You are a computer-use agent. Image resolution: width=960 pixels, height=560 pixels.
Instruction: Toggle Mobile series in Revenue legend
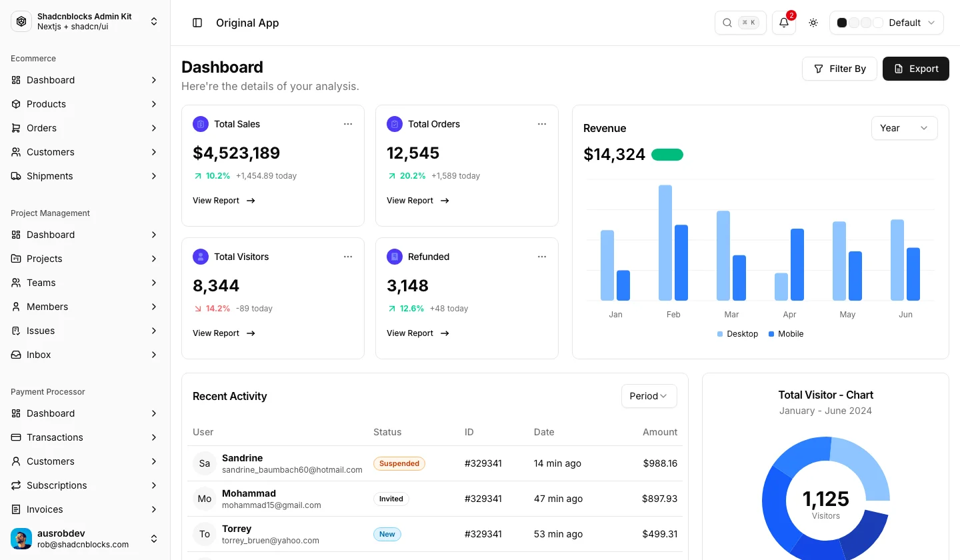pos(786,334)
